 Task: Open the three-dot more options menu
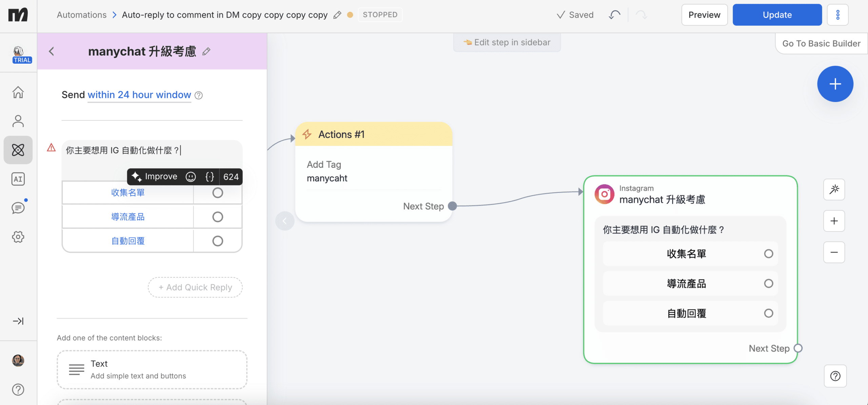coord(837,15)
